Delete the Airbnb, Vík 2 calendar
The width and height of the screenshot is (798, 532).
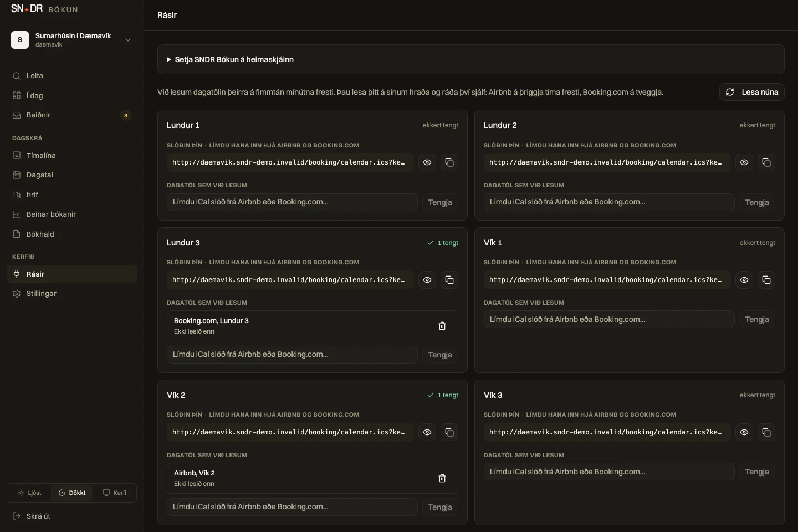(x=442, y=478)
